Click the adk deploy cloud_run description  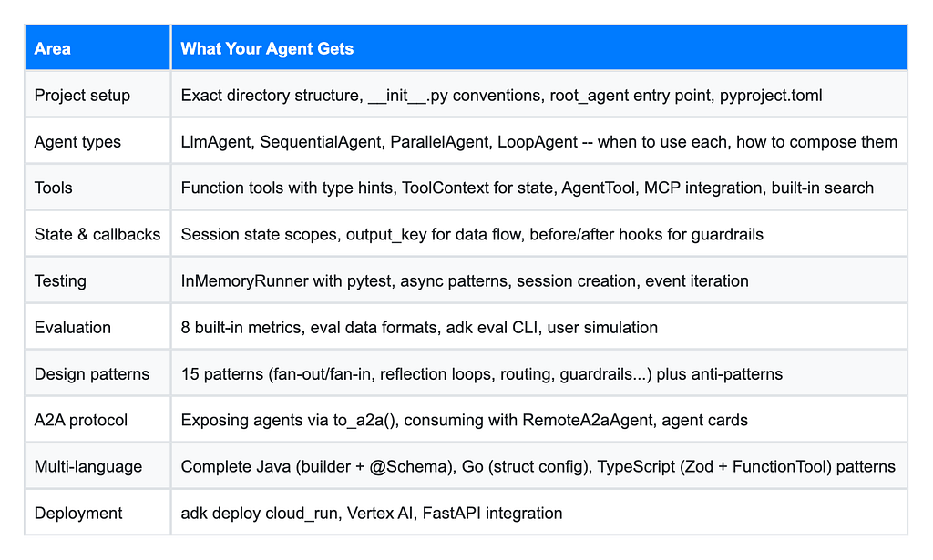click(372, 513)
